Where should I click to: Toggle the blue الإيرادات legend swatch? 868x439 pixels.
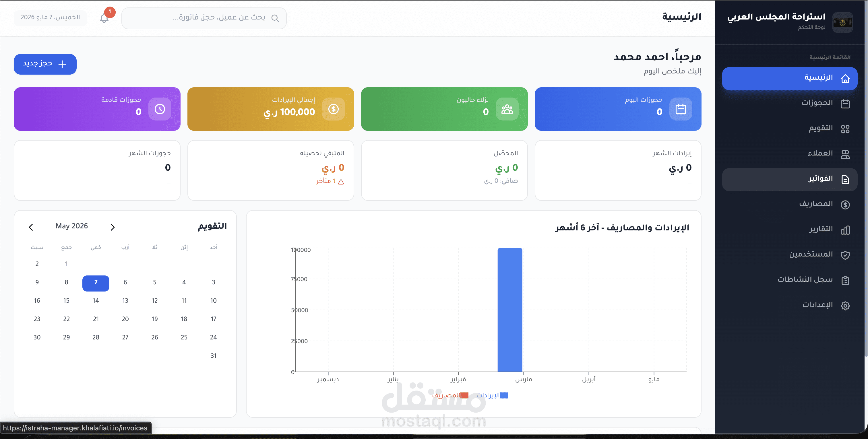click(x=503, y=396)
